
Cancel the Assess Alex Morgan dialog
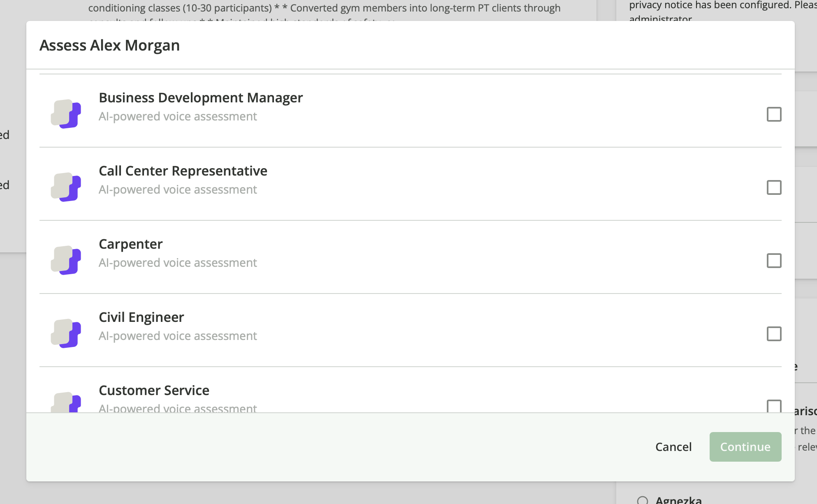[673, 447]
